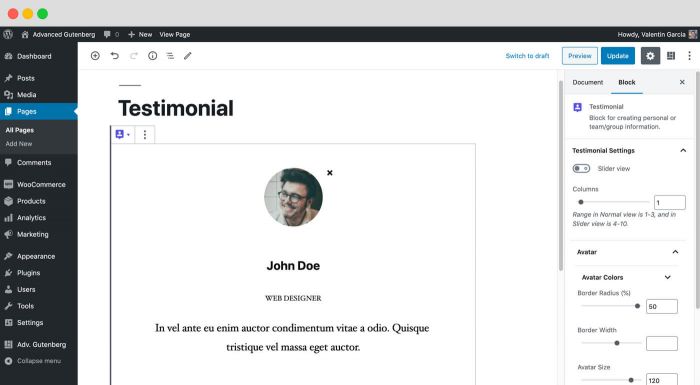The height and width of the screenshot is (385, 700).
Task: Expand Avatar Colors section
Action: point(668,277)
